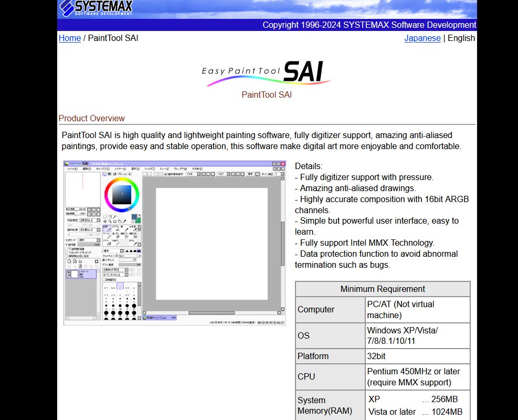The width and height of the screenshot is (518, 420).
Task: Select the eyedropper tool in SAI screenshot
Action: 124,222
